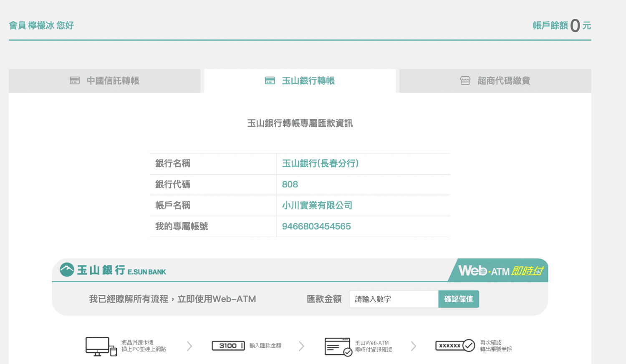Click the member greeting 會員 檸檬冰 您好
Viewport: 626px width, 364px height.
pos(41,25)
